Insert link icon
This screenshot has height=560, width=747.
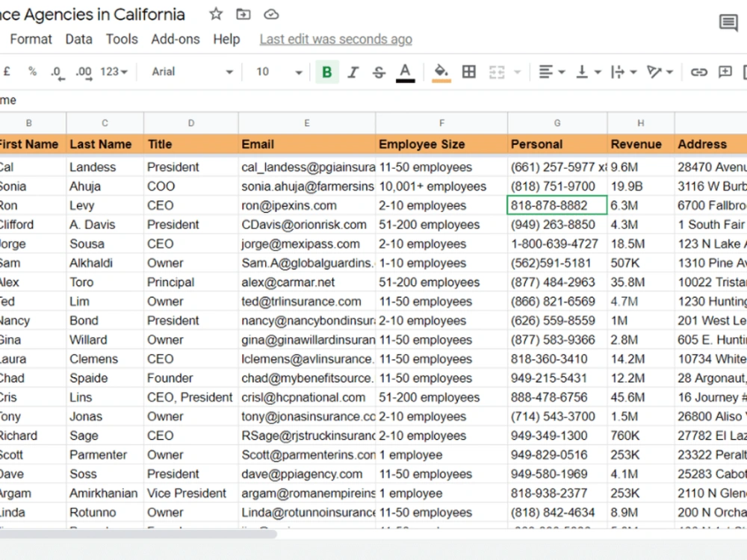[699, 72]
